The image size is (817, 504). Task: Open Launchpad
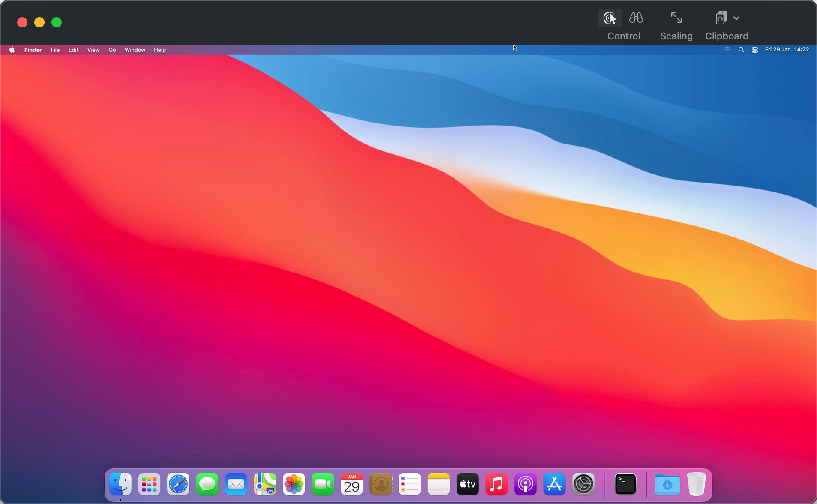[149, 484]
